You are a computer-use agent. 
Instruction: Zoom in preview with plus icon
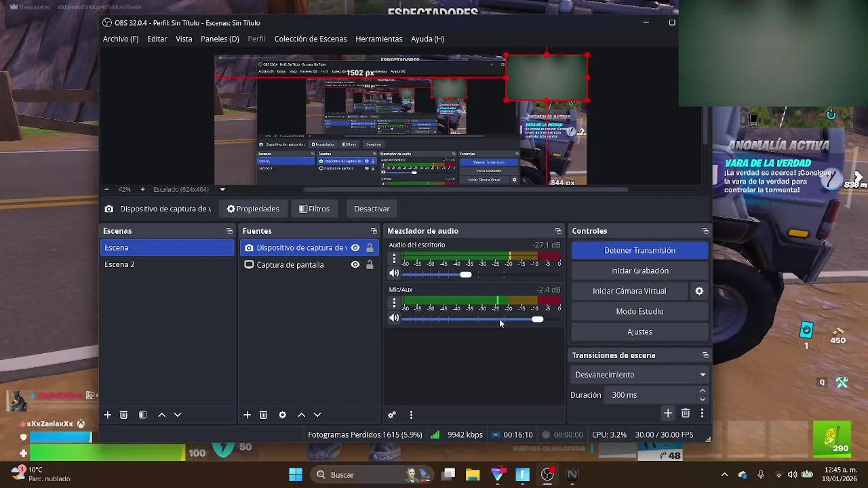142,190
